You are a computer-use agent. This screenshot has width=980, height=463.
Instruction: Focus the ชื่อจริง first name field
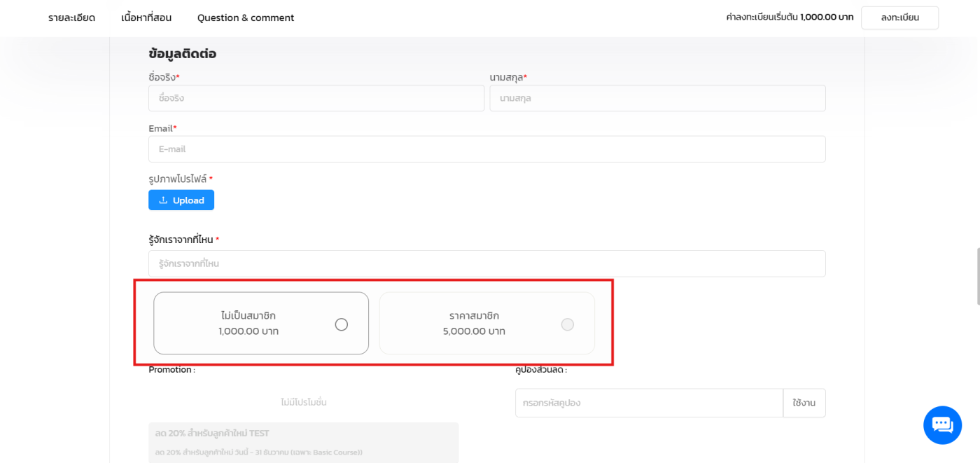coord(316,98)
